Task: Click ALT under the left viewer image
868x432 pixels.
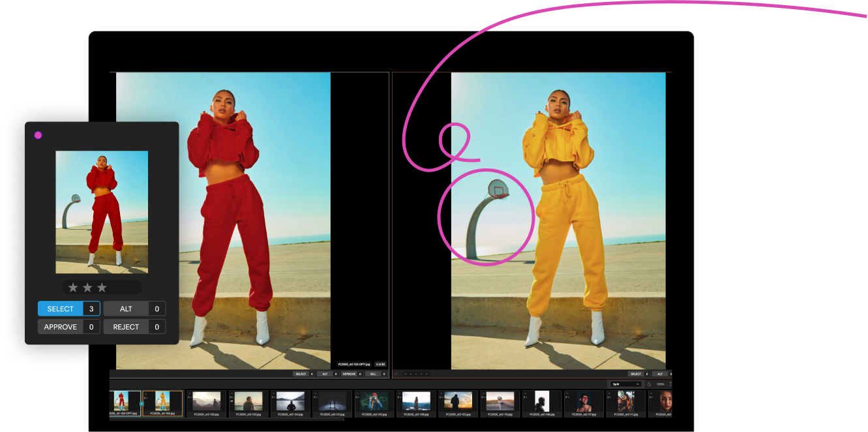Action: (x=325, y=374)
